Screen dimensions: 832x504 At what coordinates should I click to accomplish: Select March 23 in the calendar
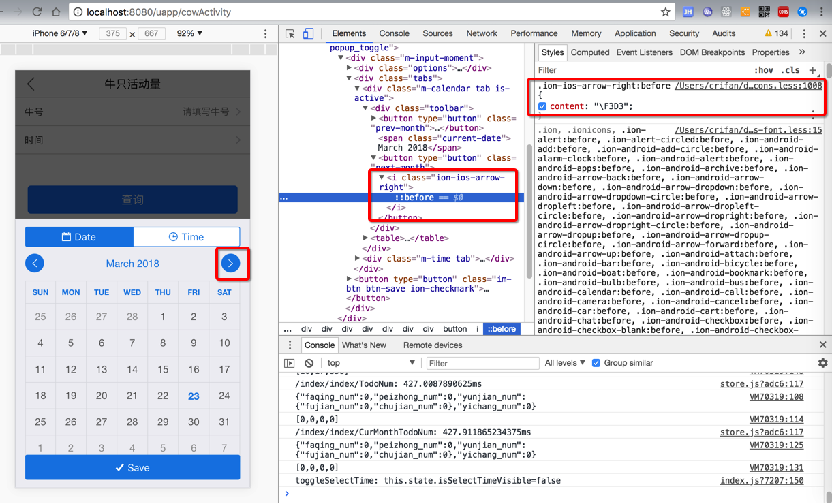tap(194, 396)
